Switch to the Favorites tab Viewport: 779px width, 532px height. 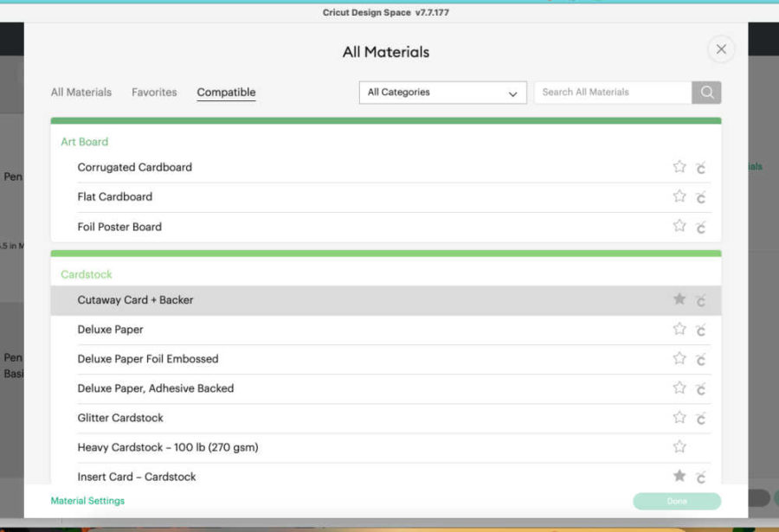click(x=154, y=93)
